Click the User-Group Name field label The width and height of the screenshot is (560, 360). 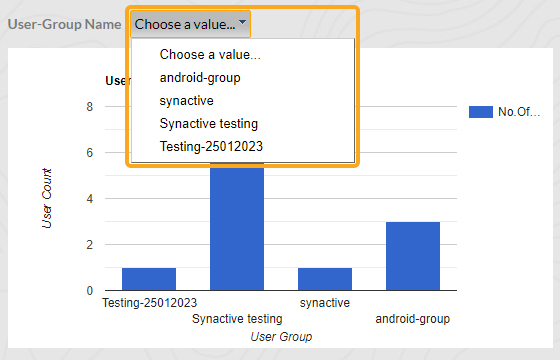65,24
